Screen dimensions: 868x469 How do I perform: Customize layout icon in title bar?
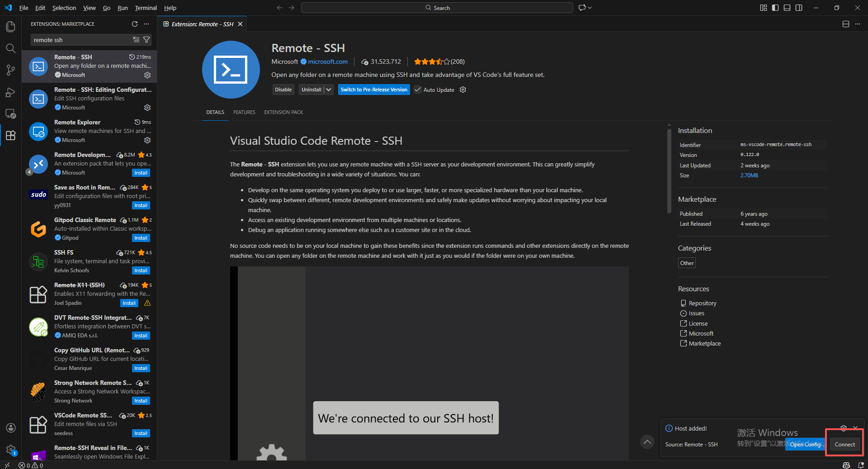[764, 8]
